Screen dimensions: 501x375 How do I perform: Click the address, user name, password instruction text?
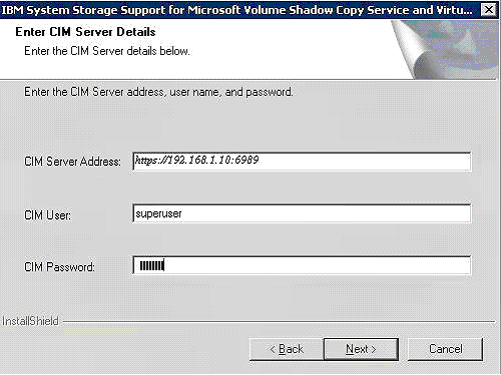pos(159,92)
